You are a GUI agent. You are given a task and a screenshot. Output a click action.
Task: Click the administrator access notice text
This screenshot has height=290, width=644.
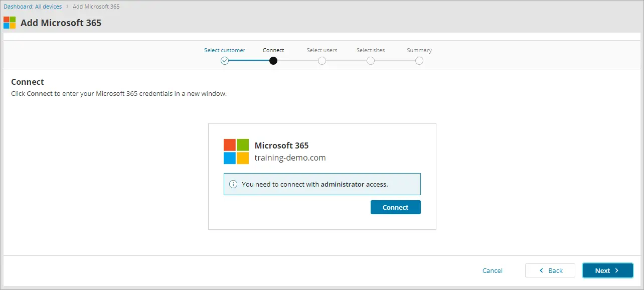(315, 184)
